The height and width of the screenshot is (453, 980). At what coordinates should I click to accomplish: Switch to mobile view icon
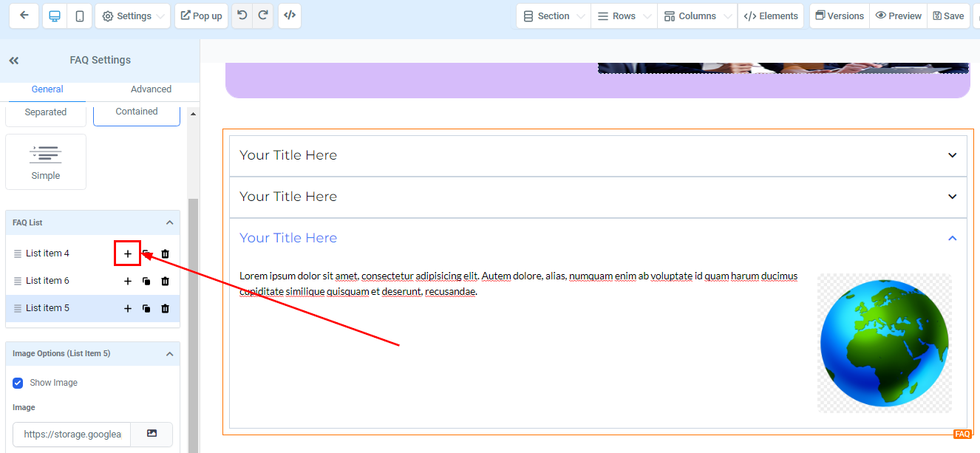pyautogui.click(x=79, y=16)
